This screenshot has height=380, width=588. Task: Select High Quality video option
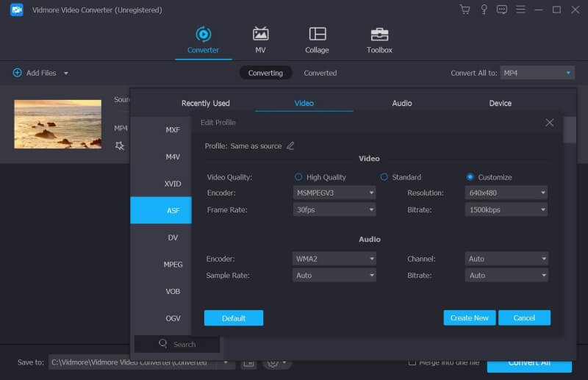click(298, 177)
